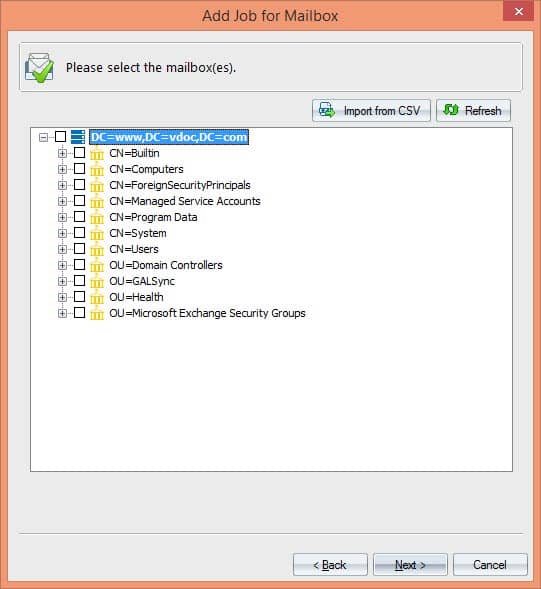Click the OU=GALSync container icon

pos(97,281)
